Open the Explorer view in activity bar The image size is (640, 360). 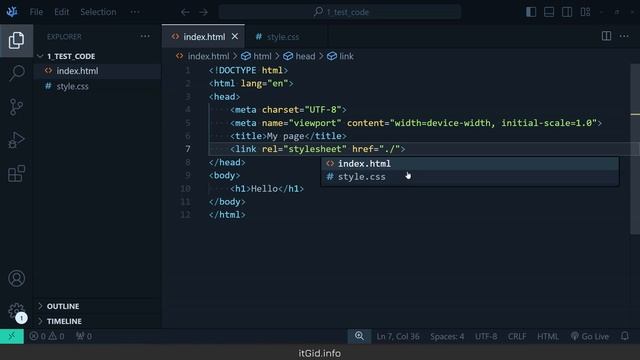click(16, 40)
